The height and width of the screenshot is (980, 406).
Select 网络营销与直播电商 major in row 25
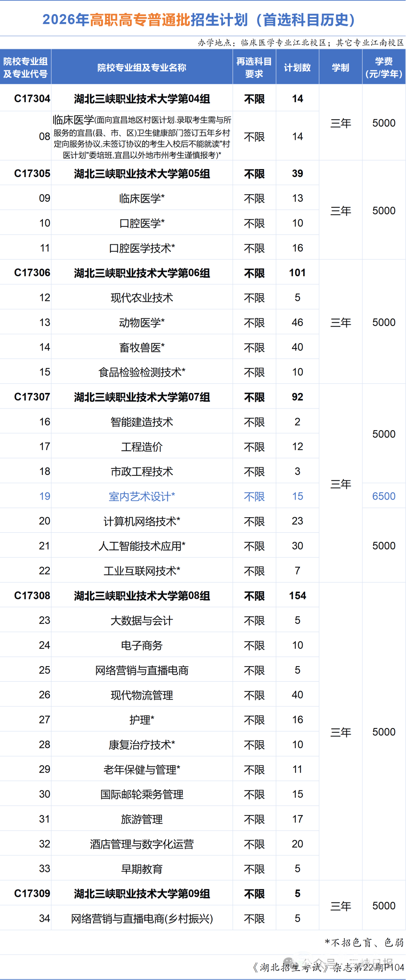coord(142,670)
